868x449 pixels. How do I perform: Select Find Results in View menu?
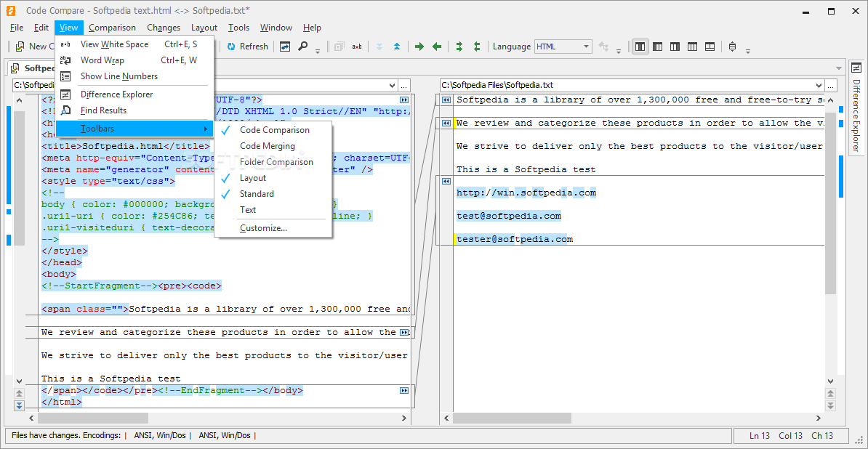click(134, 110)
